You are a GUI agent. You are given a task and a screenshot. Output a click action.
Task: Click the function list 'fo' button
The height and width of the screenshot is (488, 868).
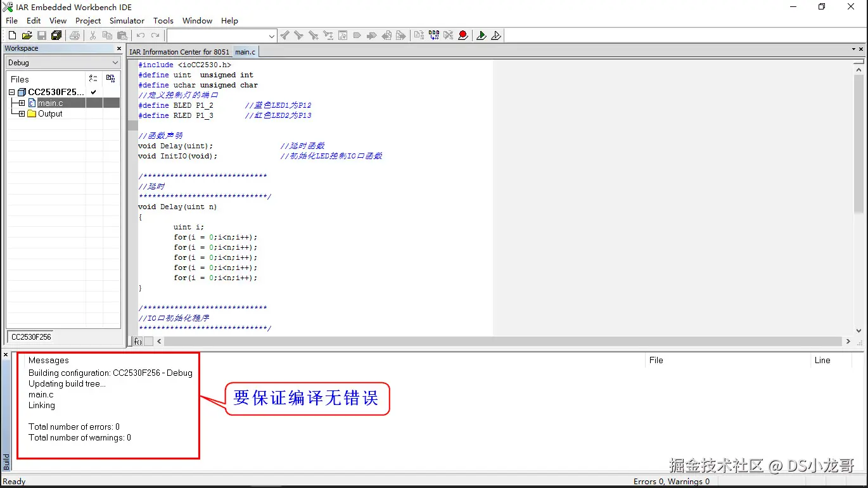(137, 341)
